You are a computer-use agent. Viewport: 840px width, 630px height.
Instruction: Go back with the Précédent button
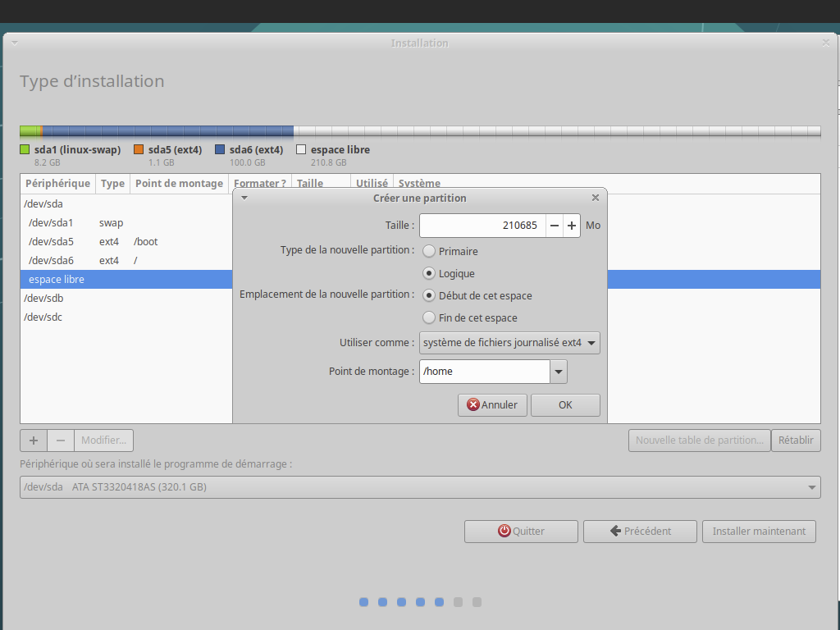tap(640, 531)
